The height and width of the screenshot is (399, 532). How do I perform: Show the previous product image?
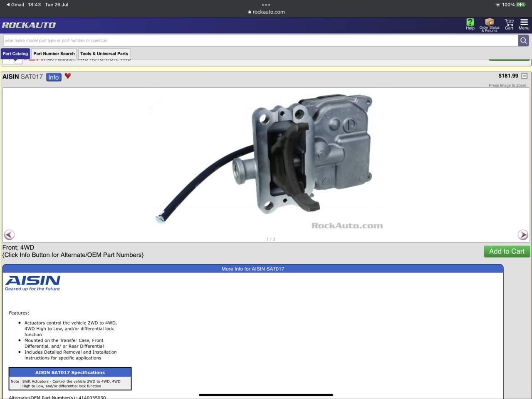pos(9,235)
